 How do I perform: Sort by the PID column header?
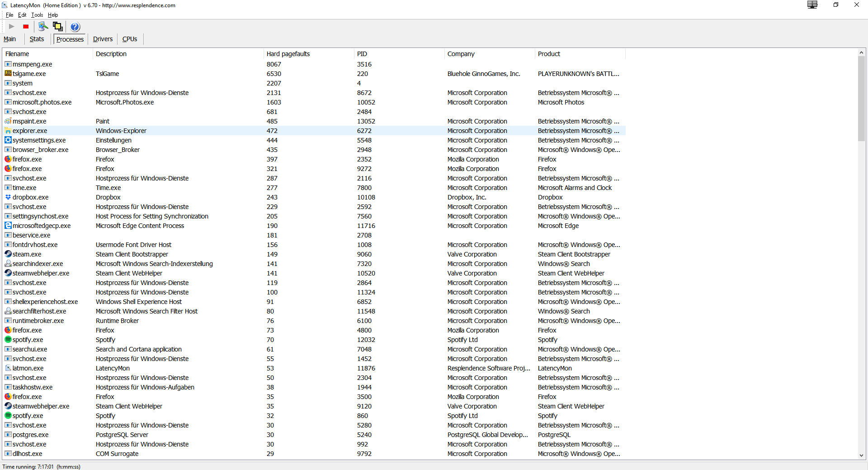(400, 54)
